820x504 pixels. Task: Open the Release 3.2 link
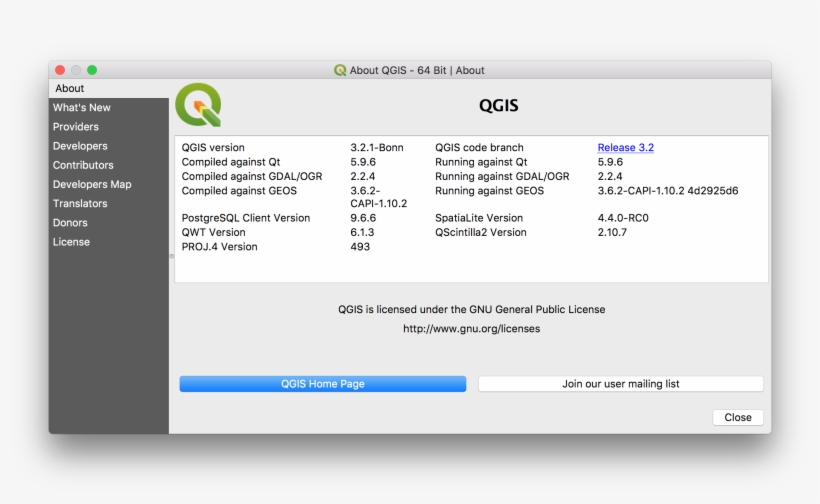tap(625, 147)
